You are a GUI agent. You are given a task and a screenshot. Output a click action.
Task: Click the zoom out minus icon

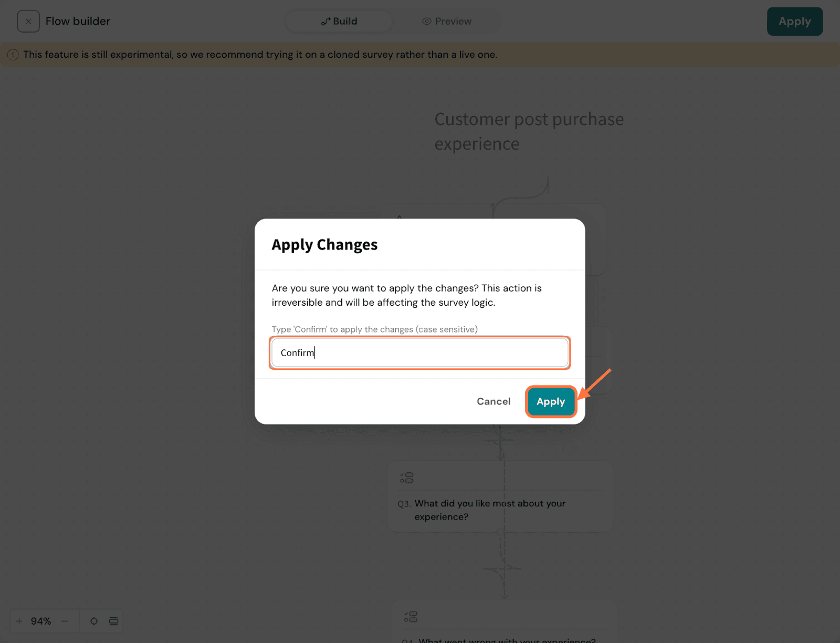[65, 621]
